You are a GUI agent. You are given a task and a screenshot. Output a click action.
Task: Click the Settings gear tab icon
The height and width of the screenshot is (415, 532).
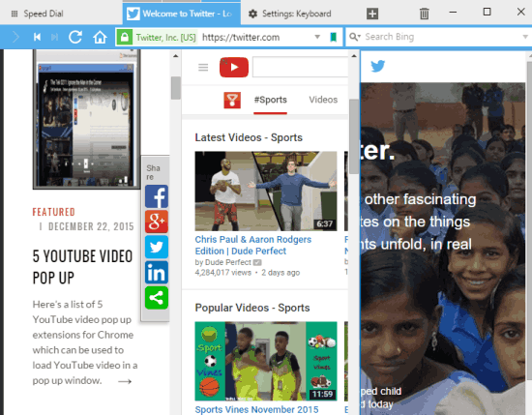click(252, 14)
